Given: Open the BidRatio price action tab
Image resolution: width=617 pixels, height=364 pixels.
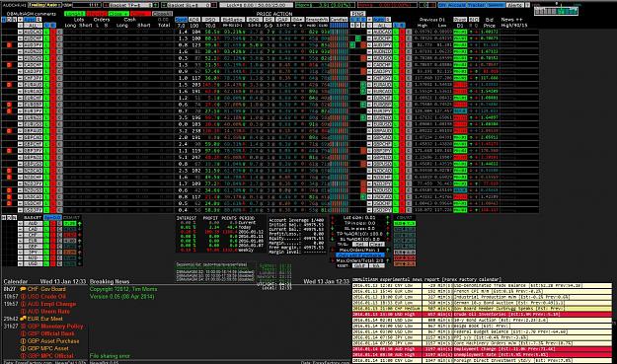Looking at the screenshot, I should [233, 20].
